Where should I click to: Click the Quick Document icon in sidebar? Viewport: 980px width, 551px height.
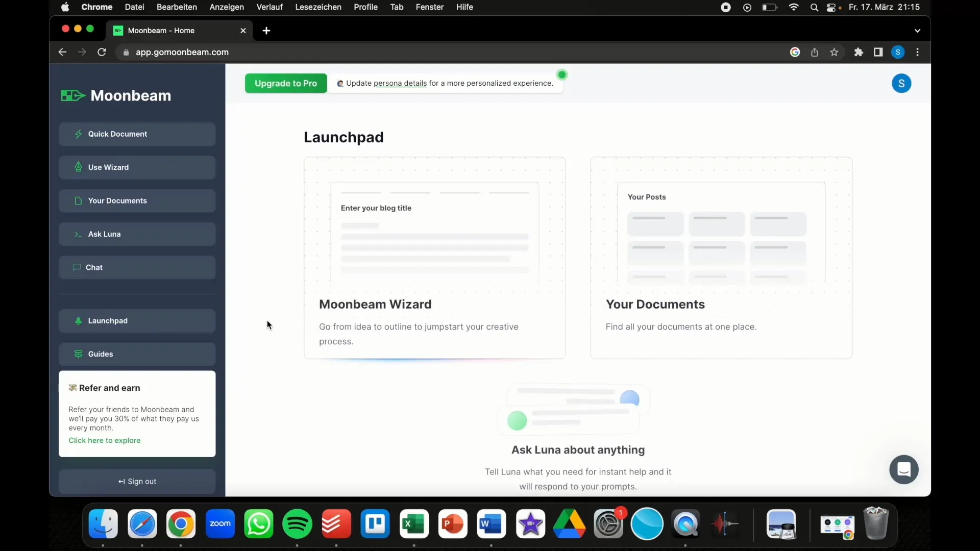tap(78, 133)
